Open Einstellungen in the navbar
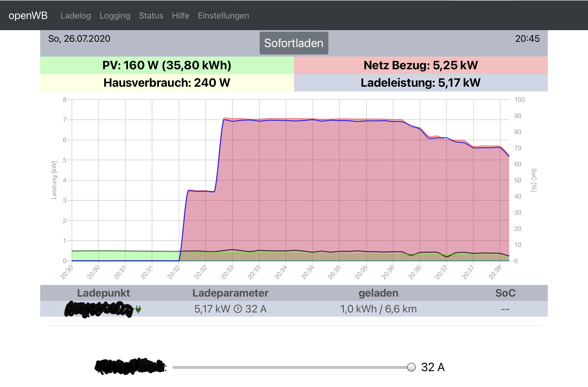Image resolution: width=588 pixels, height=387 pixels. [x=223, y=16]
